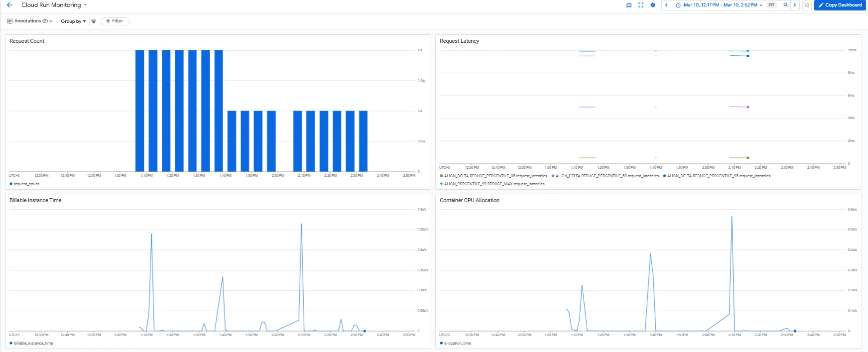The image size is (868, 352).
Task: Click the 0.25s/s axis label in Billable Instance Time
Action: tap(423, 230)
